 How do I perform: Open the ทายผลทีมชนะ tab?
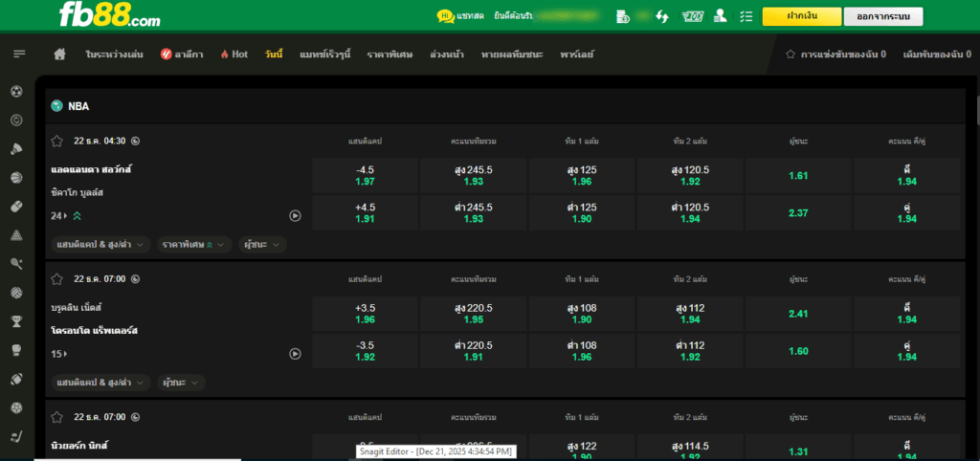[x=512, y=55]
